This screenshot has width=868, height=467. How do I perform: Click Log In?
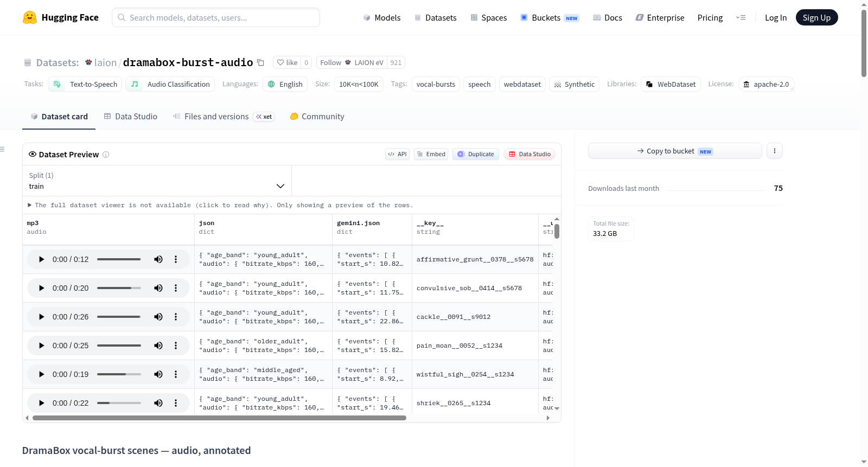[776, 17]
